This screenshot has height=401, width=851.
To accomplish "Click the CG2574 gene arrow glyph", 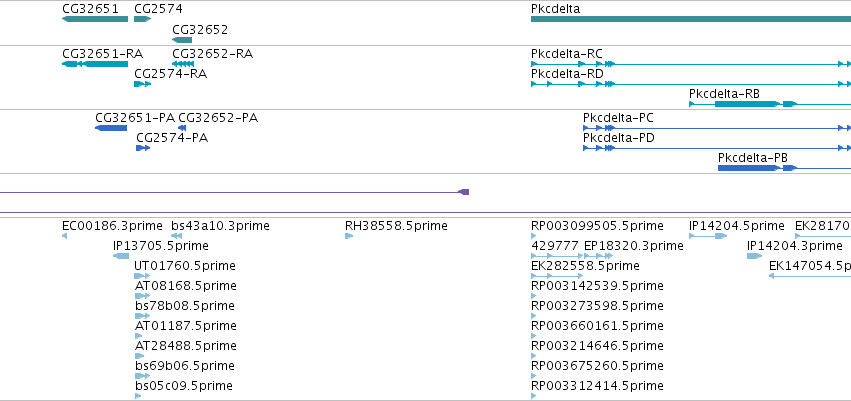I will pyautogui.click(x=142, y=19).
